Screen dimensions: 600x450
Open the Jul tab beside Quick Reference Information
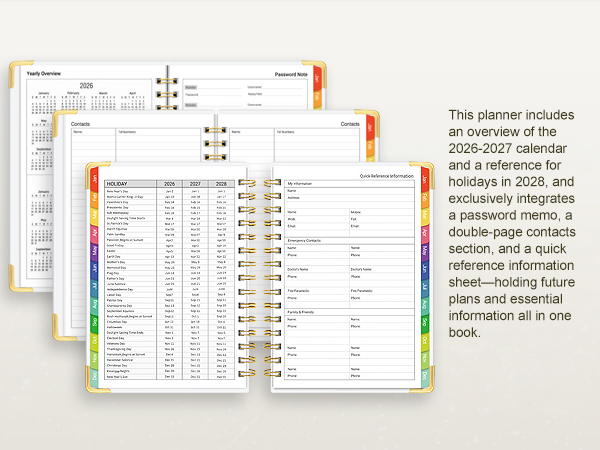[x=424, y=287]
